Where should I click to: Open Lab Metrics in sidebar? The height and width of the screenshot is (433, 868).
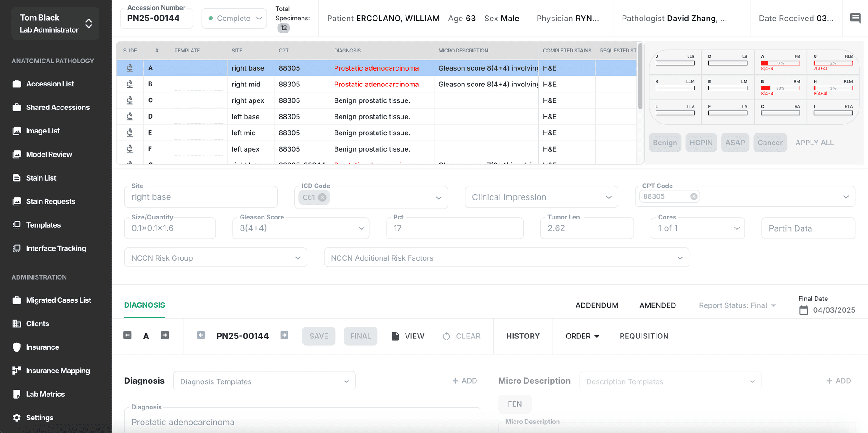point(45,394)
